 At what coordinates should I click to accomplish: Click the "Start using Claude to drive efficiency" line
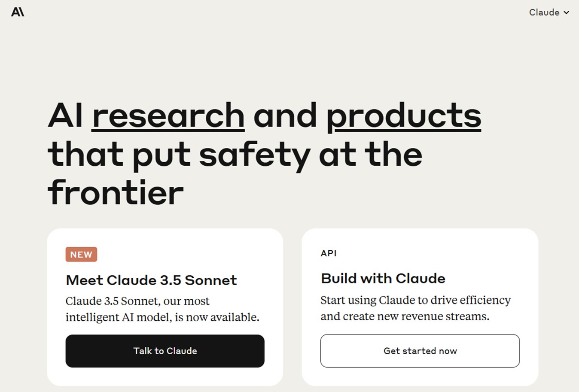(x=416, y=300)
